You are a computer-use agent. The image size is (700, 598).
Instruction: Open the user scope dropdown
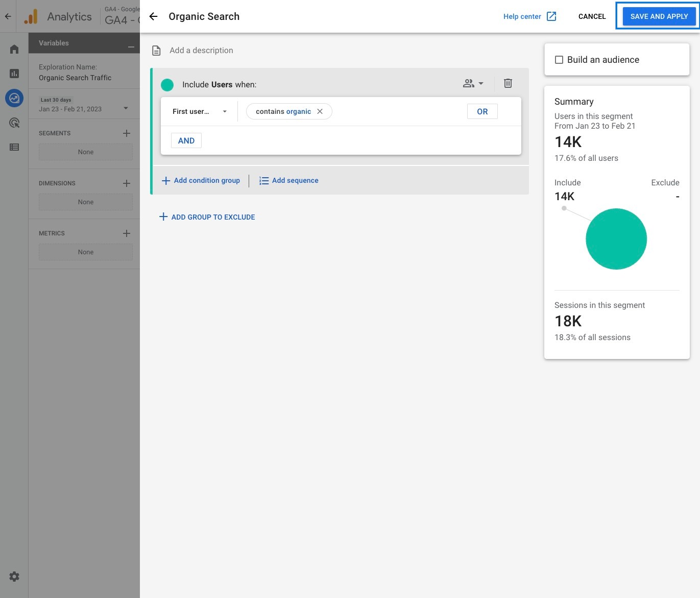(x=473, y=83)
